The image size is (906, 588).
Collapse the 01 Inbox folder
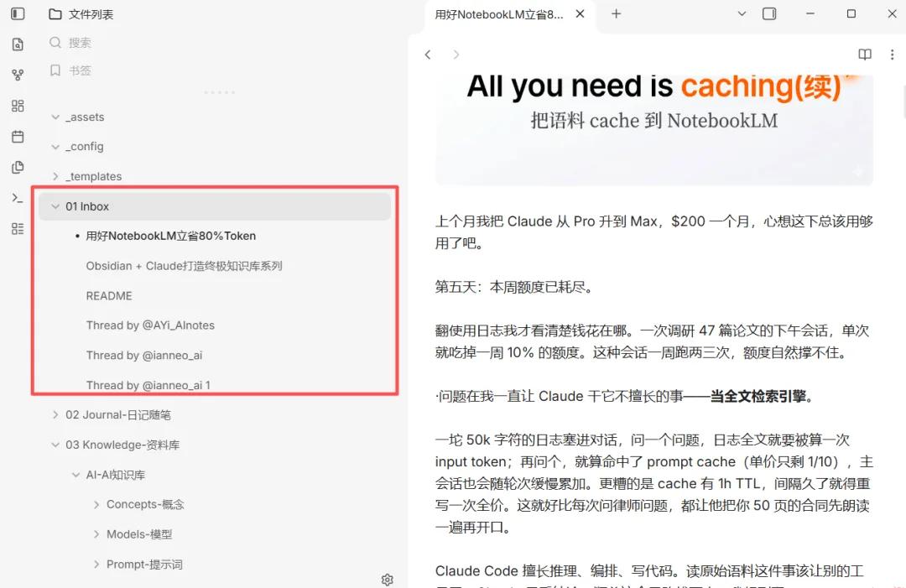tap(55, 206)
